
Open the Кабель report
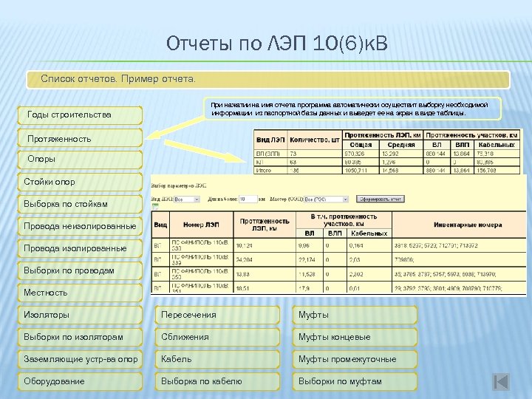pos(217,359)
